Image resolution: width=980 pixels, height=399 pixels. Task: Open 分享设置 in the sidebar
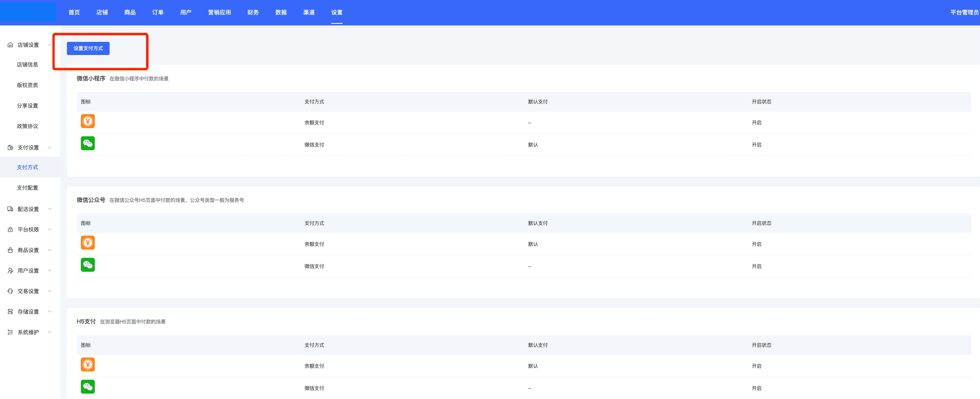[x=27, y=105]
